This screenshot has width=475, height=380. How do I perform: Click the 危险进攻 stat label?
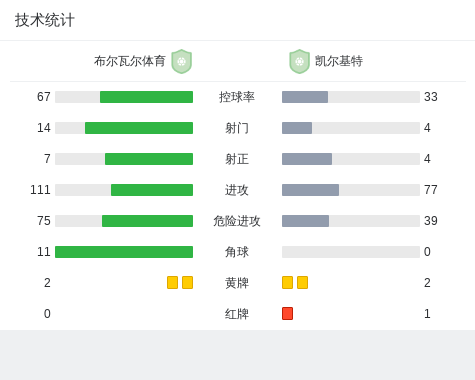coord(237,221)
